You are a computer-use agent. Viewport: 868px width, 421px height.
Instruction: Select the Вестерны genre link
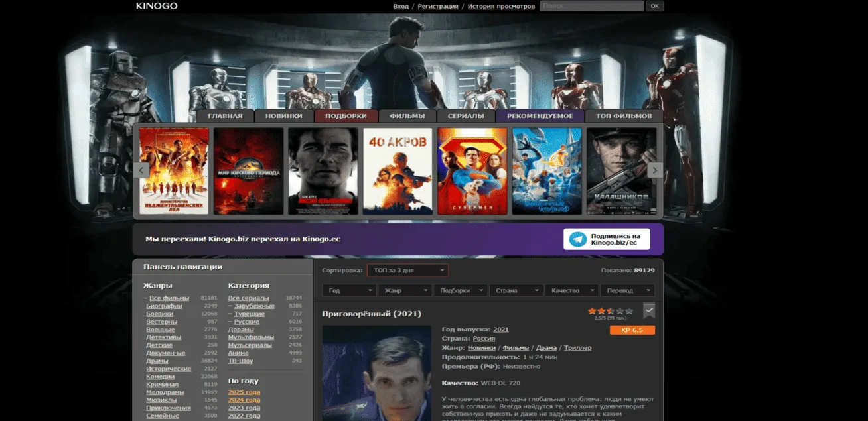161,322
